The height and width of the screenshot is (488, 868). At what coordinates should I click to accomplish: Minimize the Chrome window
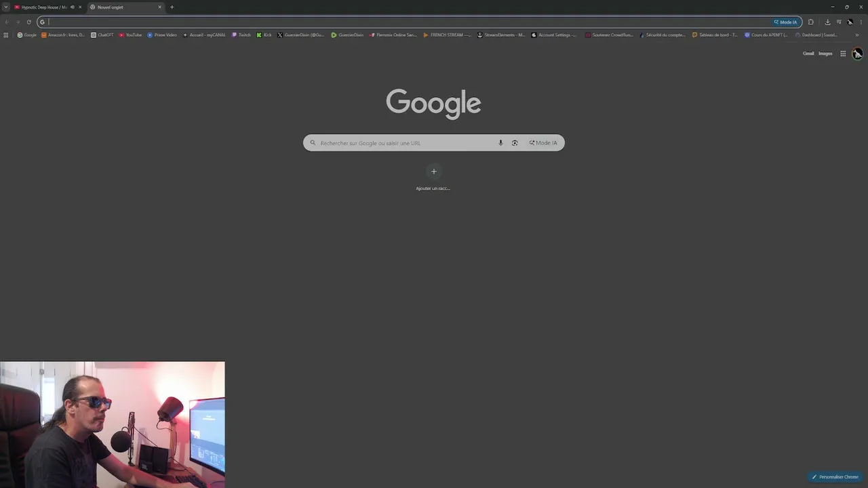pos(832,7)
